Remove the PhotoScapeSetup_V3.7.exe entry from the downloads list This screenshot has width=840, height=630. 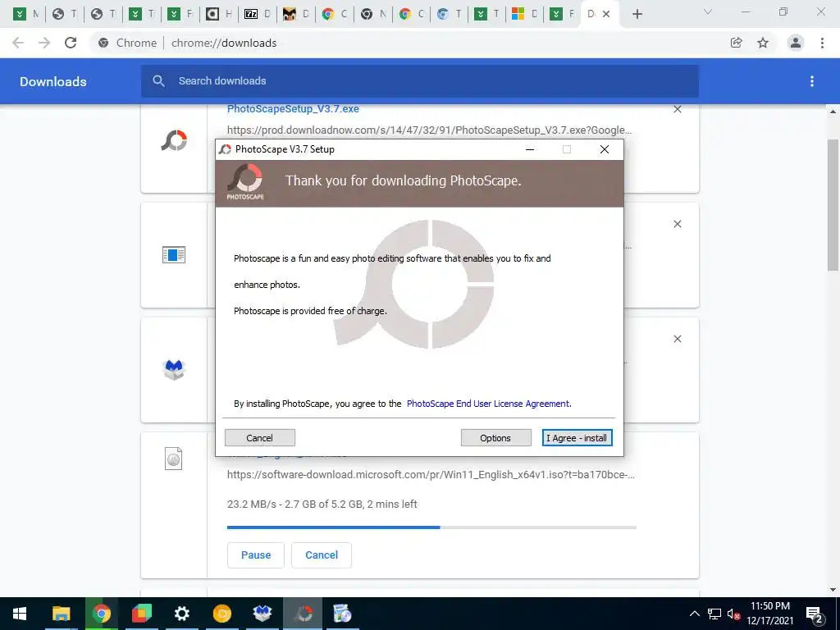coord(677,109)
